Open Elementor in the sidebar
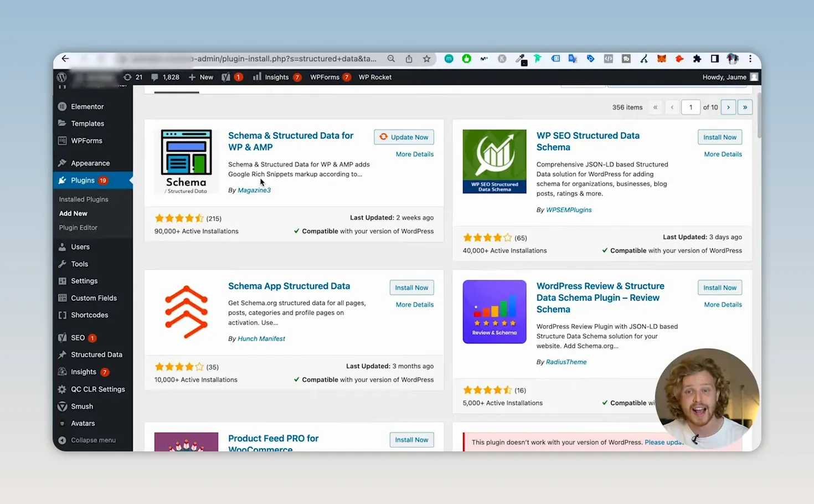Viewport: 814px width, 504px height. coord(87,106)
